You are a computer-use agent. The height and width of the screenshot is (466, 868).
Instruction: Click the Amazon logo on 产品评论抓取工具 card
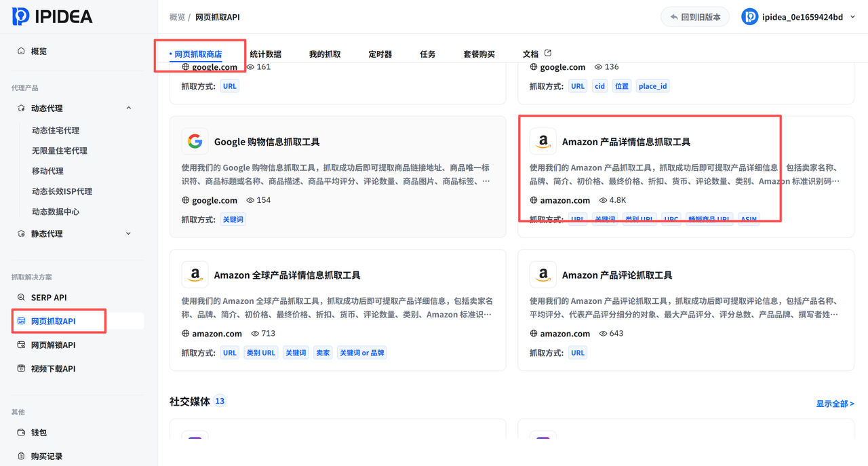click(542, 274)
